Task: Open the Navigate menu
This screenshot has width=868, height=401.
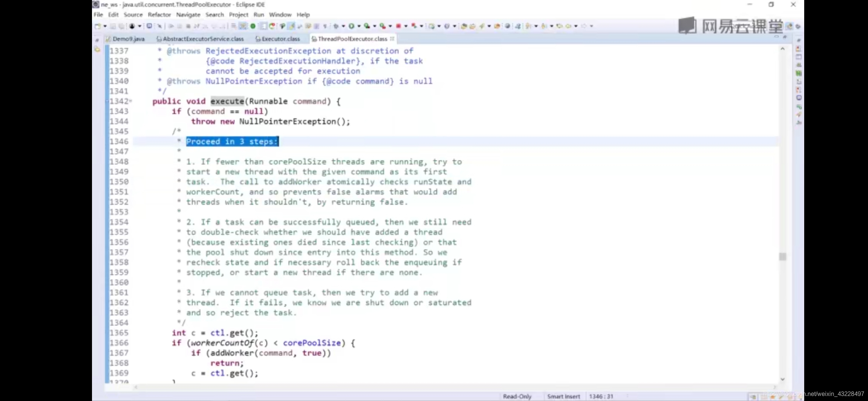Action: [x=188, y=14]
